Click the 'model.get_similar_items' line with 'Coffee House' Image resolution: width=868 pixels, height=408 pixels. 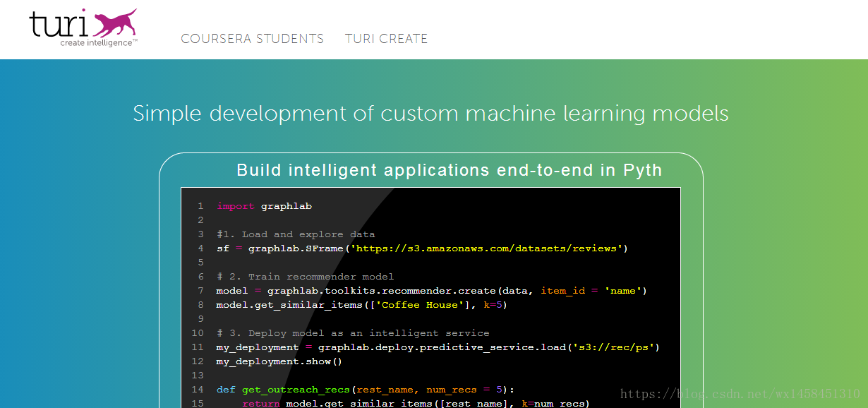pos(362,305)
